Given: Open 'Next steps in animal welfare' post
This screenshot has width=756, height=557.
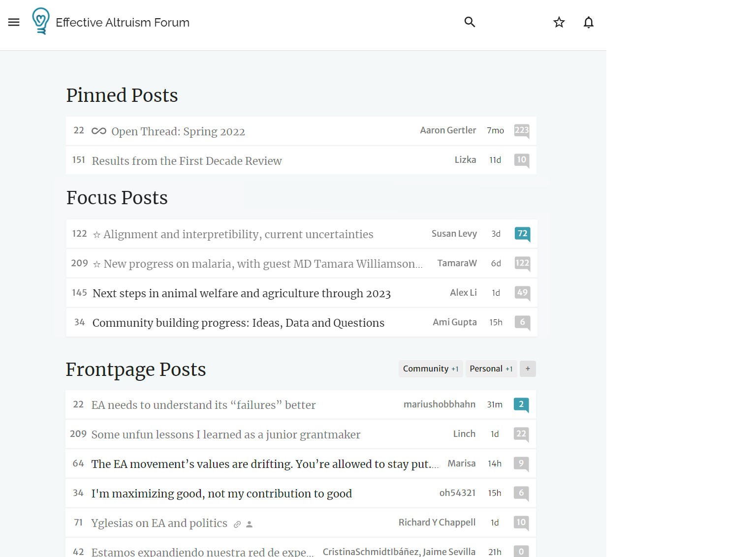Looking at the screenshot, I should coord(241,293).
